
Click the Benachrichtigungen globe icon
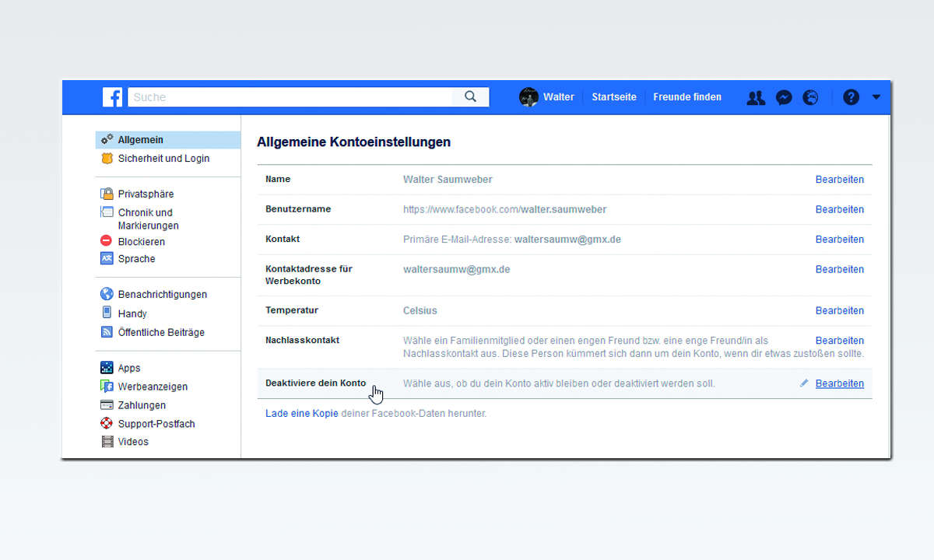pyautogui.click(x=107, y=294)
